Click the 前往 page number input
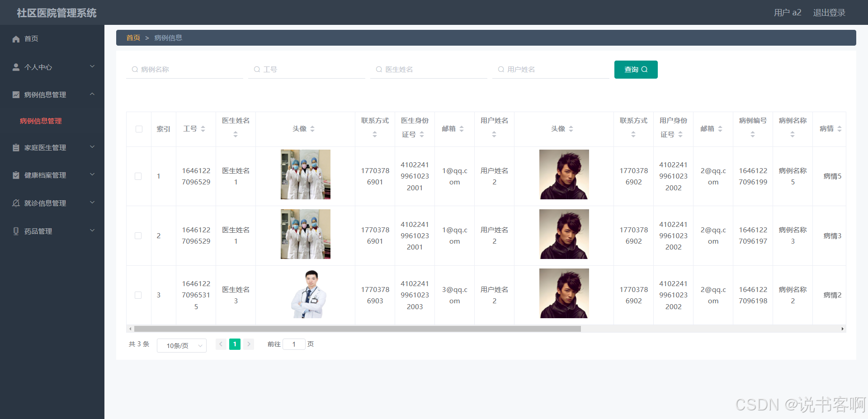Viewport: 868px width, 419px height. [x=294, y=344]
